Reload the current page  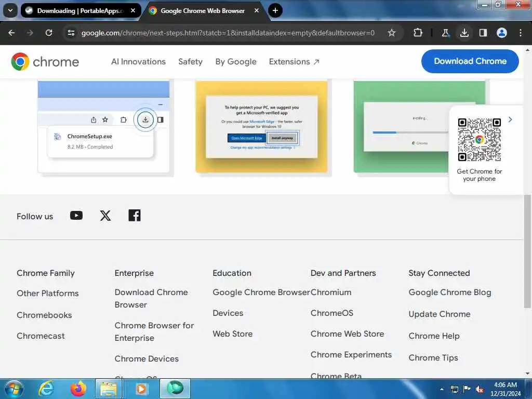pos(49,33)
